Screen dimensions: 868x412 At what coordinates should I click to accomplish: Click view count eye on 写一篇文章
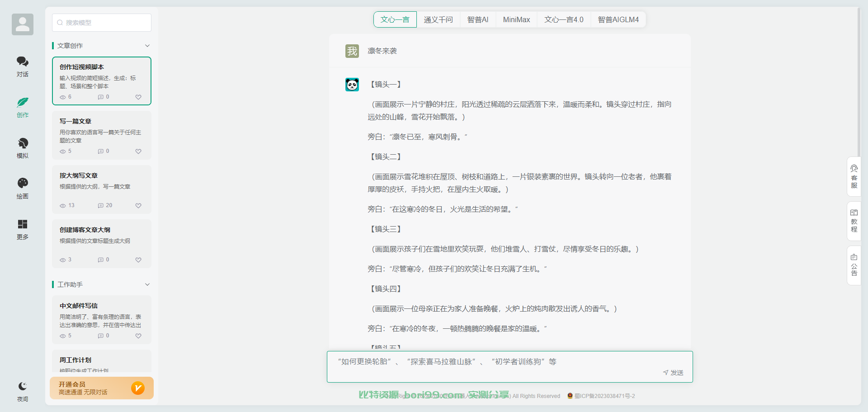pyautogui.click(x=63, y=152)
